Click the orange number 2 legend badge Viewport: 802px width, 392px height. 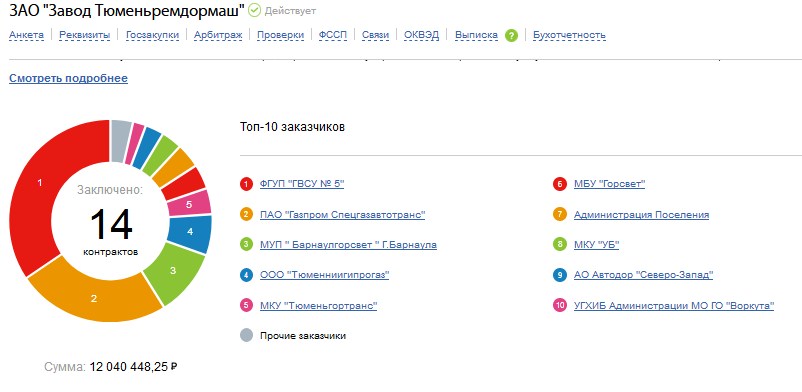[247, 214]
